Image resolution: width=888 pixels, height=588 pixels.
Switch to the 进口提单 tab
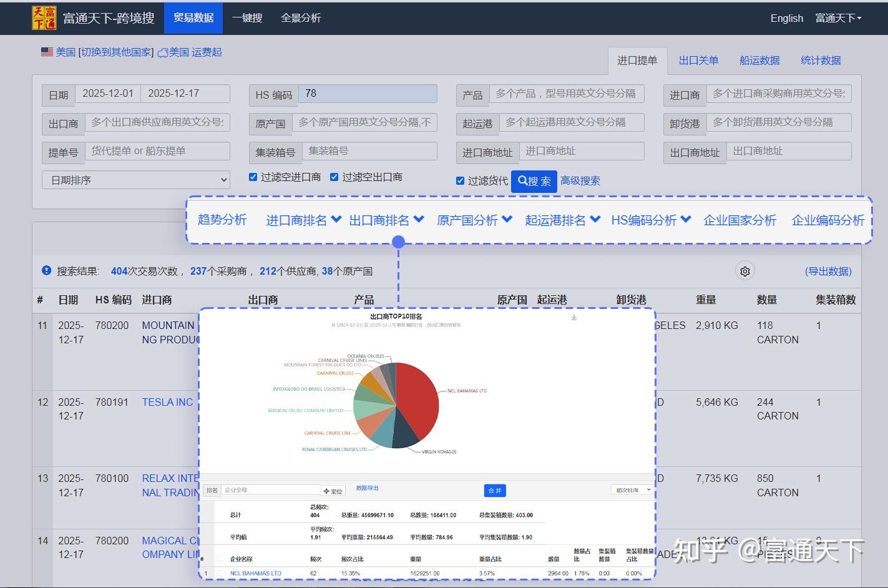[637, 61]
